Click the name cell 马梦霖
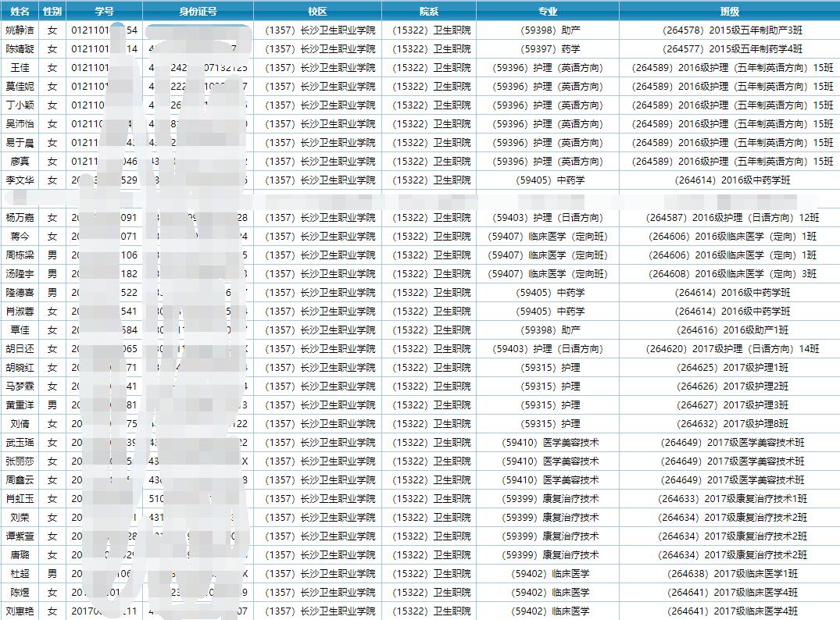 (x=20, y=387)
